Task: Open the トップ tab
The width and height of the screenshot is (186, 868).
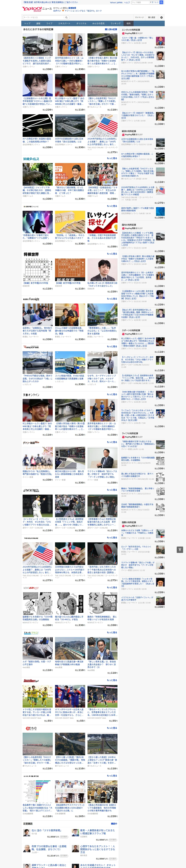Action: (27, 24)
